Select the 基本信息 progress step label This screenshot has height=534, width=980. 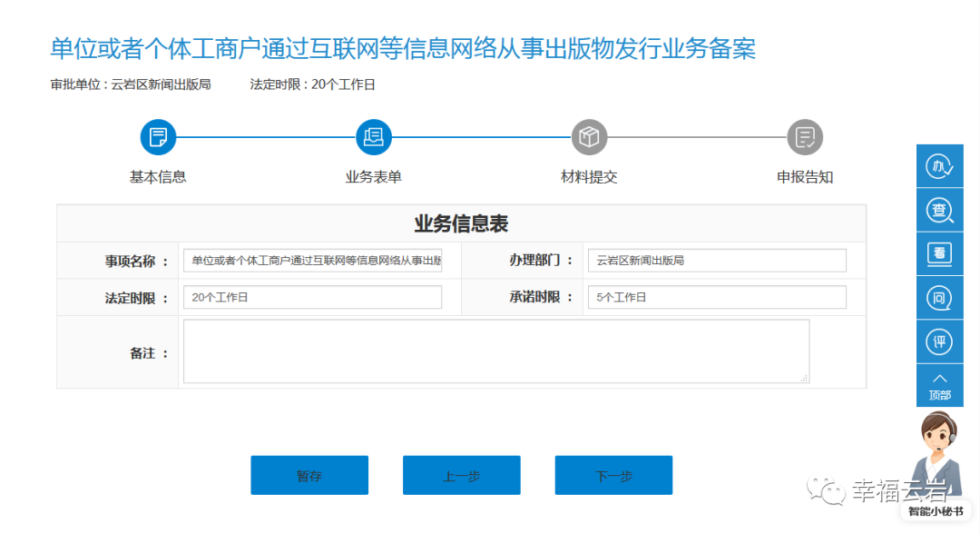(x=158, y=177)
